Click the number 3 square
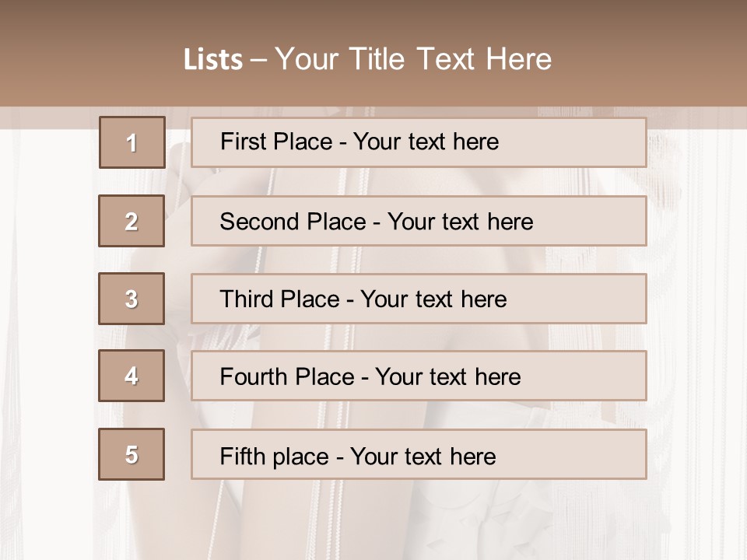The height and width of the screenshot is (560, 747). 132,299
